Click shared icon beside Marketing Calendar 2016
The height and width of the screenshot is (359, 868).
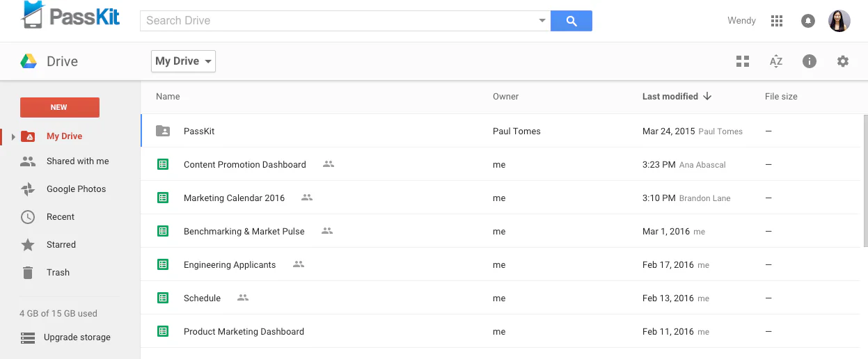coord(307,198)
